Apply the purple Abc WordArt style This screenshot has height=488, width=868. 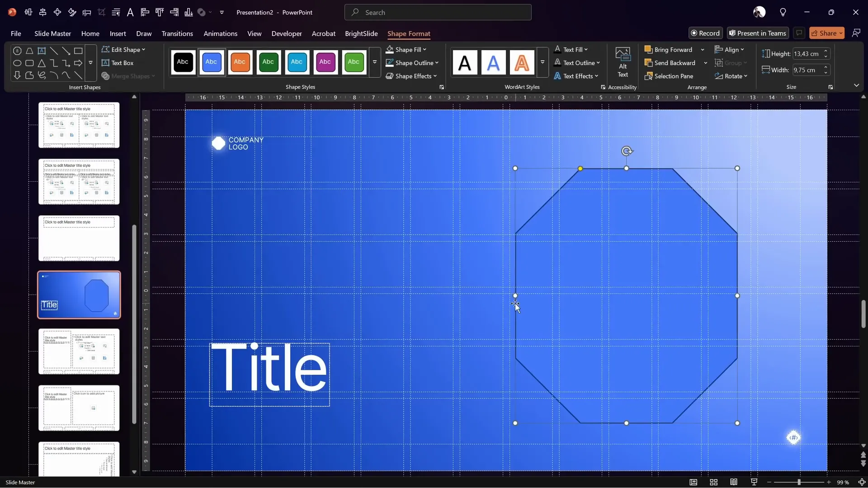pos(326,62)
